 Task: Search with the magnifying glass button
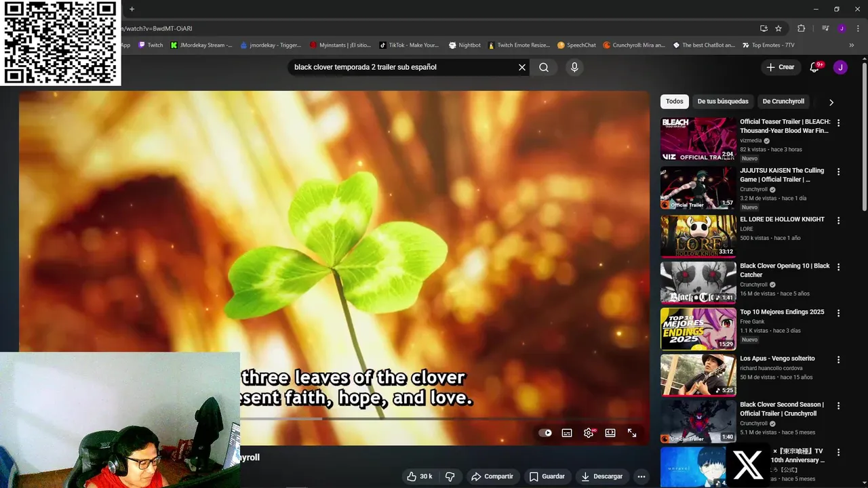tap(544, 67)
